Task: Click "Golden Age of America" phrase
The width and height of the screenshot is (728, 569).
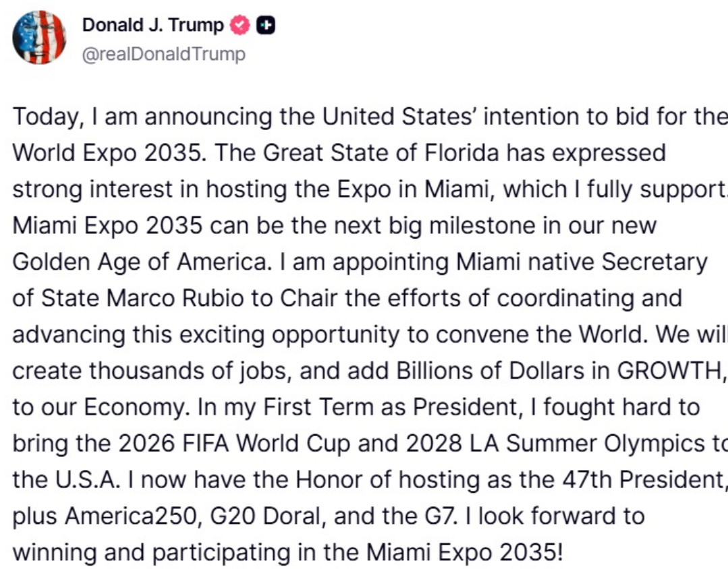Action: tap(140, 262)
